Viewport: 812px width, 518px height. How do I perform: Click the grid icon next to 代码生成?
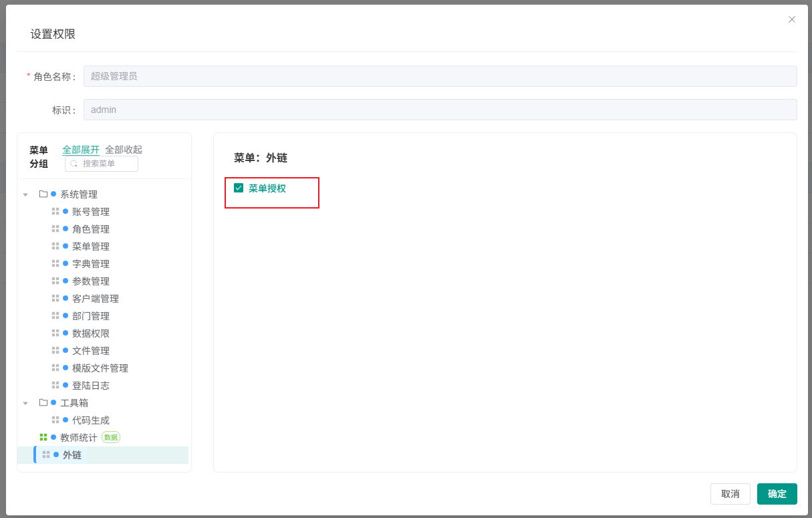click(x=55, y=420)
